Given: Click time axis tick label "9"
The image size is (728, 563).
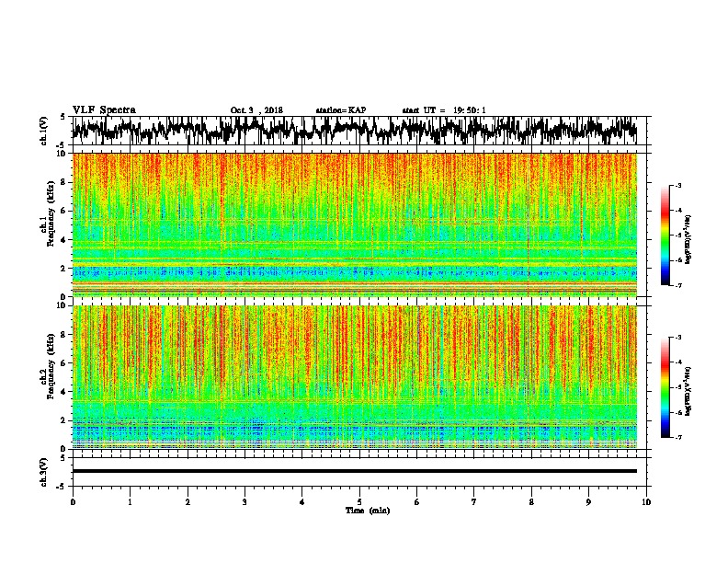Looking at the screenshot, I should click(x=588, y=502).
